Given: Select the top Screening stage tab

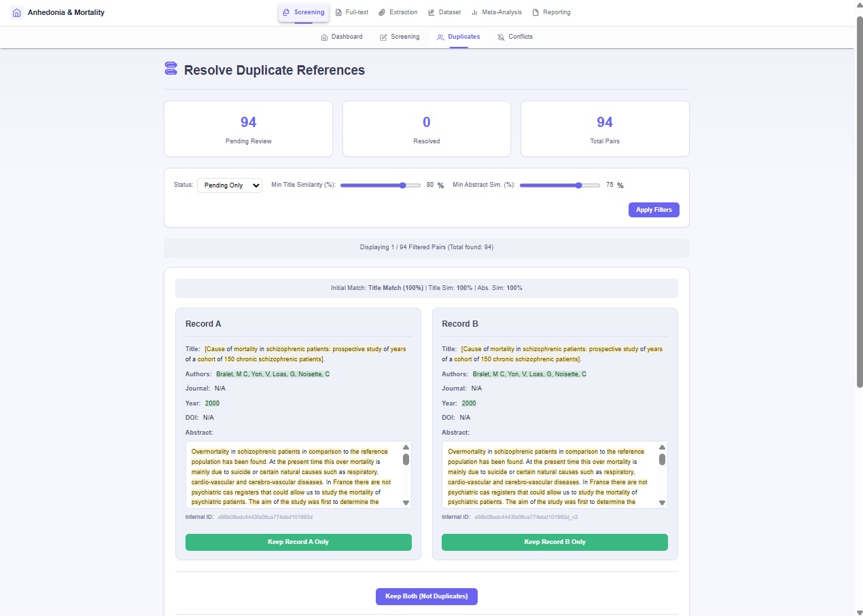Looking at the screenshot, I should [x=303, y=12].
